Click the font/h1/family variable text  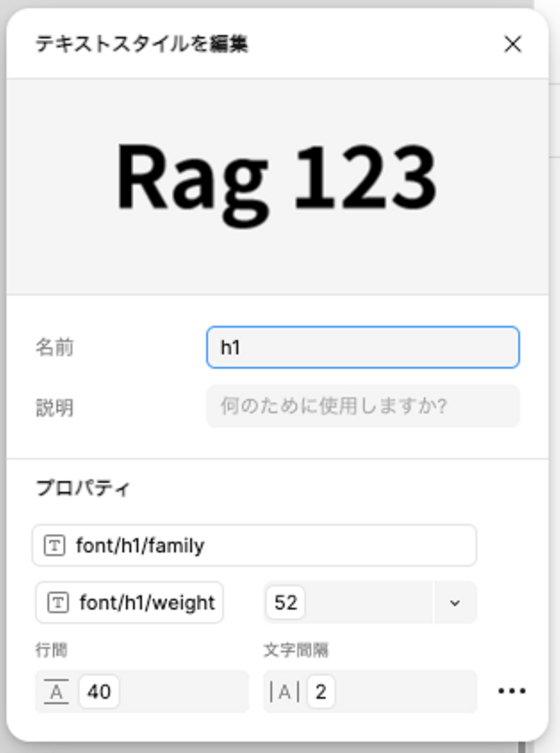(x=140, y=545)
